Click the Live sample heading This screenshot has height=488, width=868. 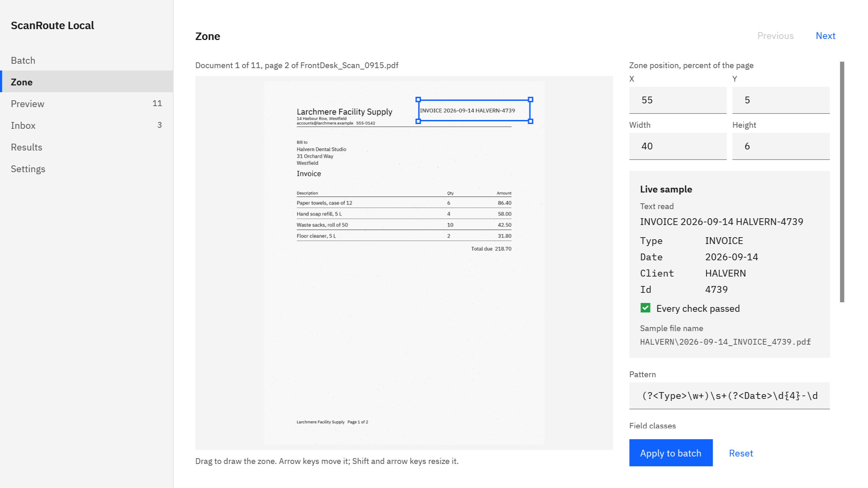(x=666, y=189)
